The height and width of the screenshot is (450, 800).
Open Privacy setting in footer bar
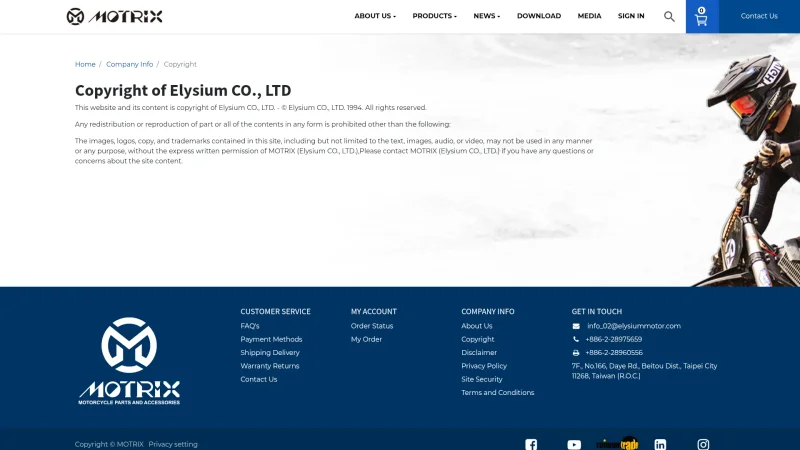pos(173,444)
